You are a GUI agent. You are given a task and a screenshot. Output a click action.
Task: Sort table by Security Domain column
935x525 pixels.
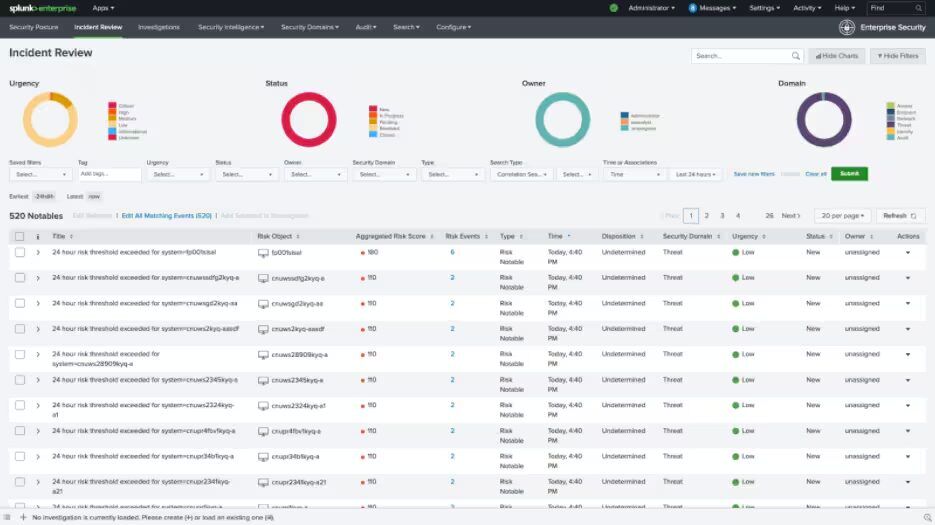691,236
